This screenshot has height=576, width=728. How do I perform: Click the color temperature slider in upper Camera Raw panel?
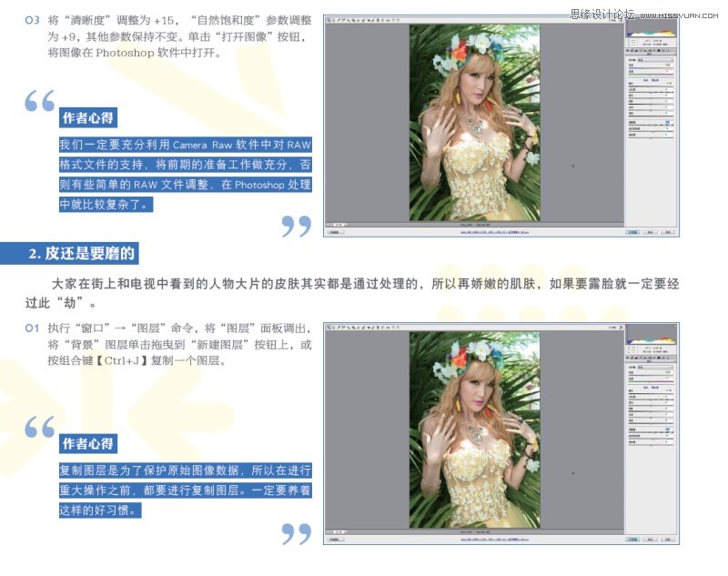[x=651, y=68]
